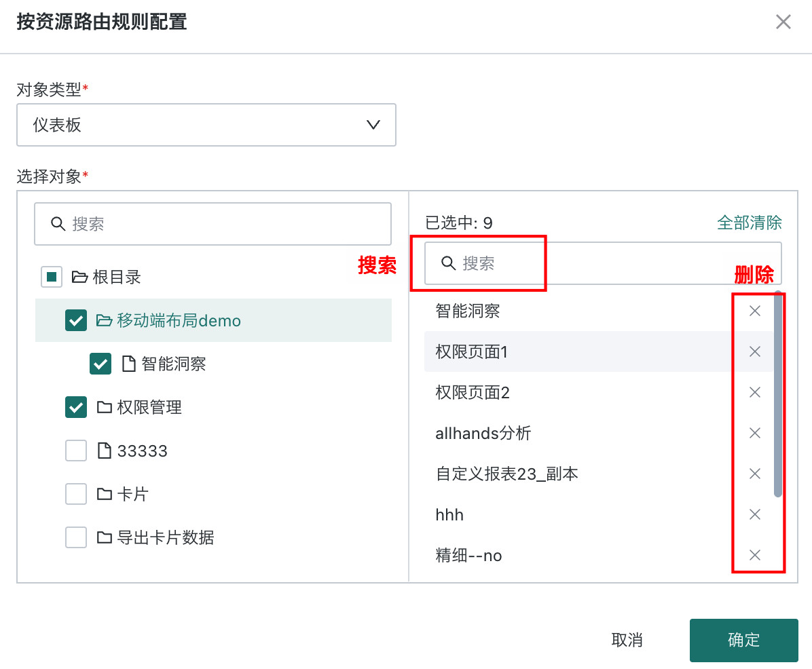Click the 取消 button

point(627,640)
